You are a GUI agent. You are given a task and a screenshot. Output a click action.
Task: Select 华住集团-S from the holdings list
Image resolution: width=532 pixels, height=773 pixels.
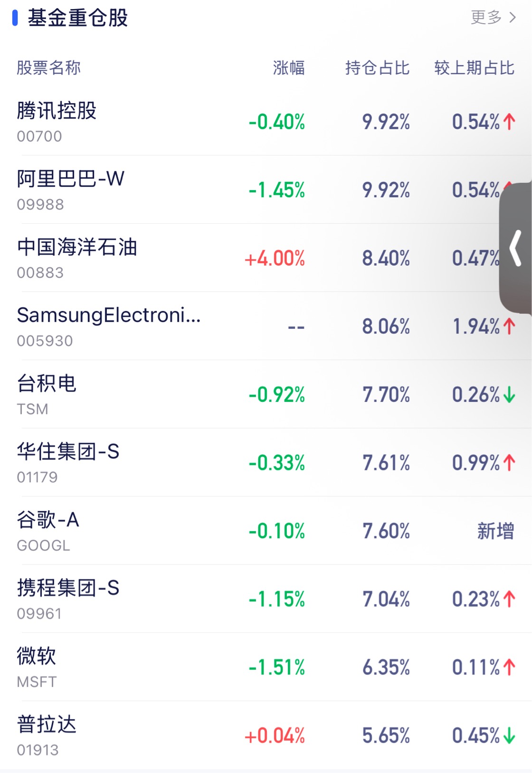pyautogui.click(x=68, y=452)
